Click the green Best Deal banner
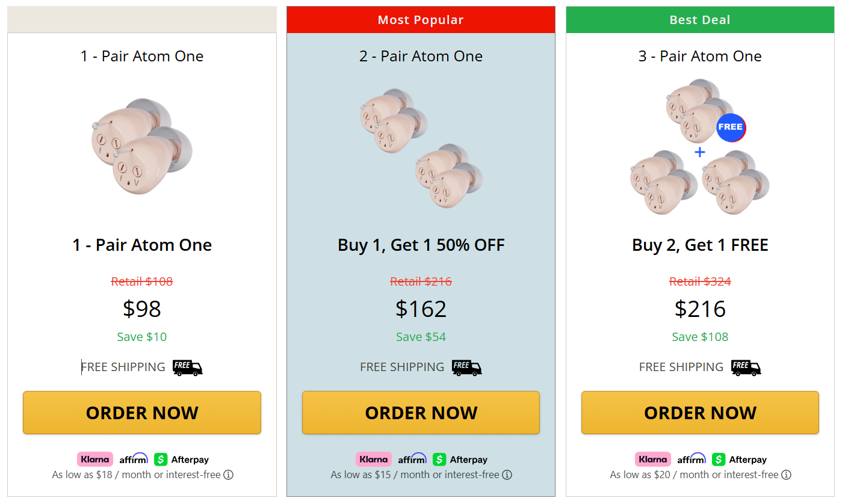Image resolution: width=842 pixels, height=504 pixels. (x=699, y=19)
